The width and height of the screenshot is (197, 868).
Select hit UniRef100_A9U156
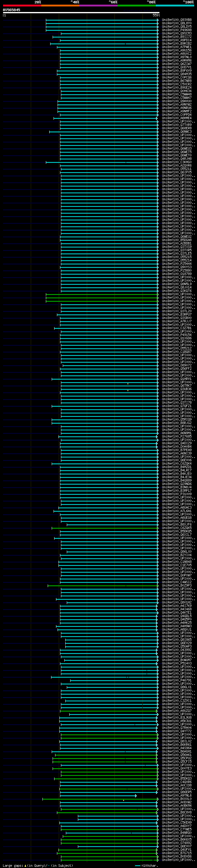point(176,50)
